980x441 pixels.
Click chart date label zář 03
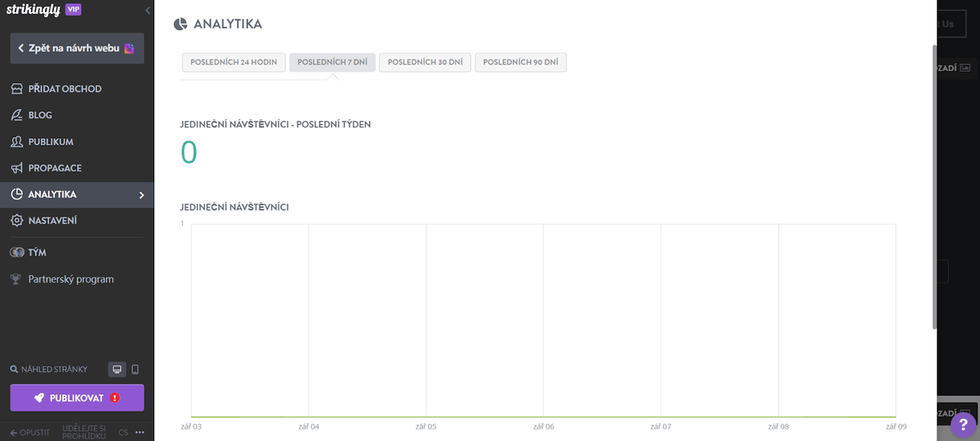(x=191, y=426)
